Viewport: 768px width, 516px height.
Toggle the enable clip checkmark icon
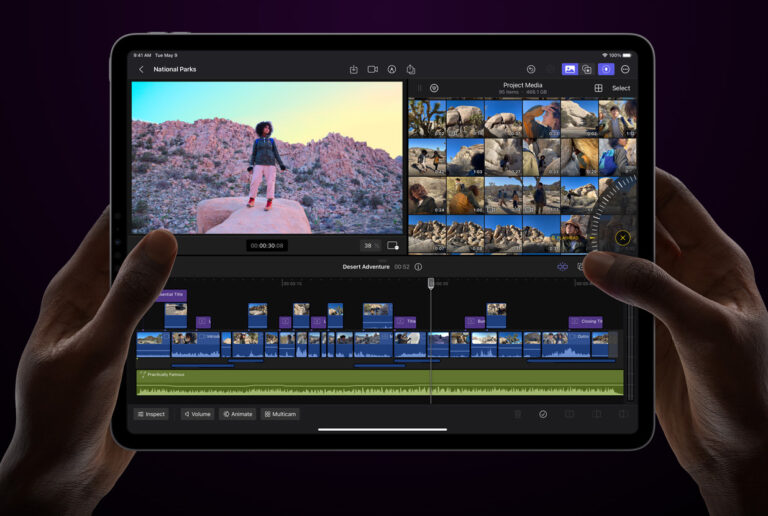(543, 414)
